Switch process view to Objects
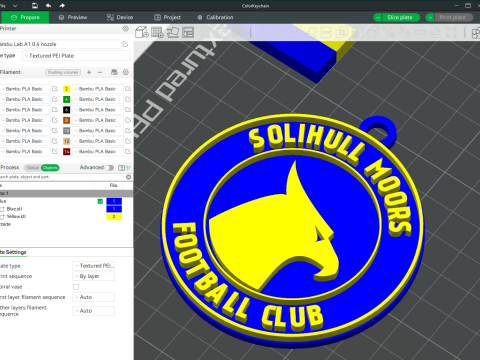Screen dimensions: 480x360 pos(50,168)
